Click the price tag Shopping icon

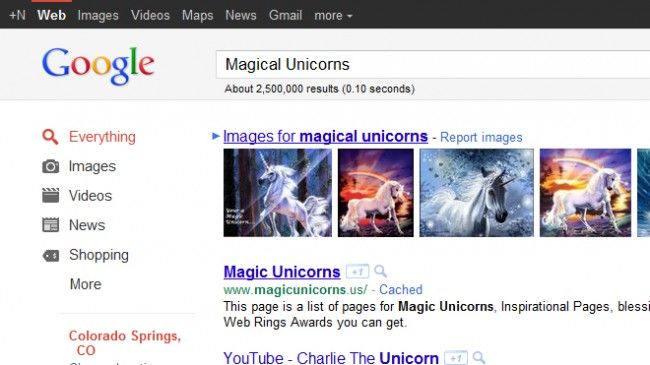point(51,256)
